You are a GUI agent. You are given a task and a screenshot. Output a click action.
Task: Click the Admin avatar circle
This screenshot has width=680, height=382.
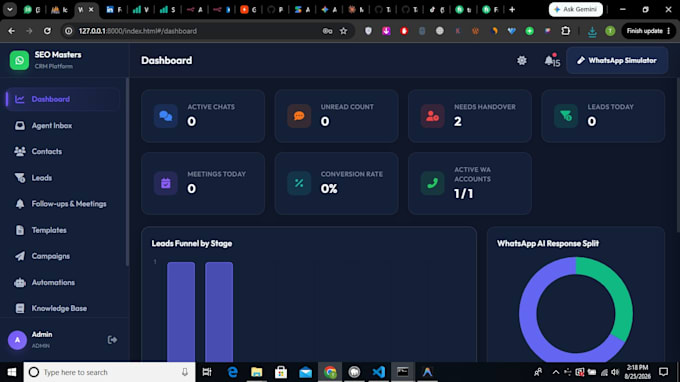tap(17, 340)
